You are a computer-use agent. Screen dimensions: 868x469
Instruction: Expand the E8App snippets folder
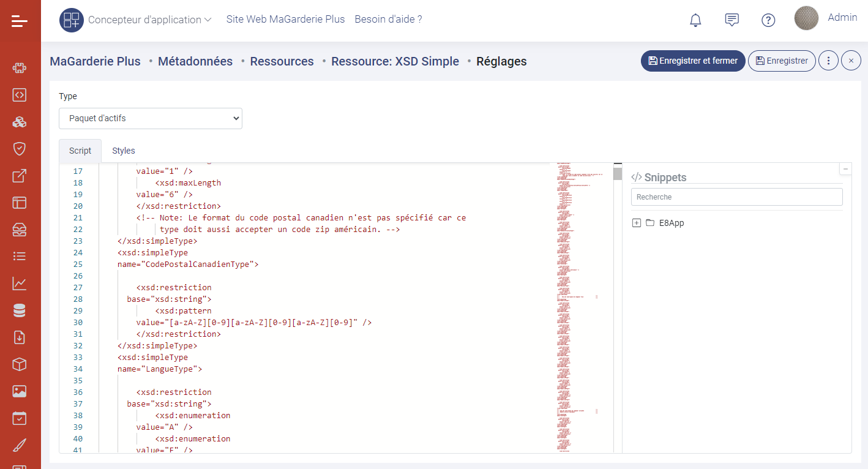(x=637, y=223)
